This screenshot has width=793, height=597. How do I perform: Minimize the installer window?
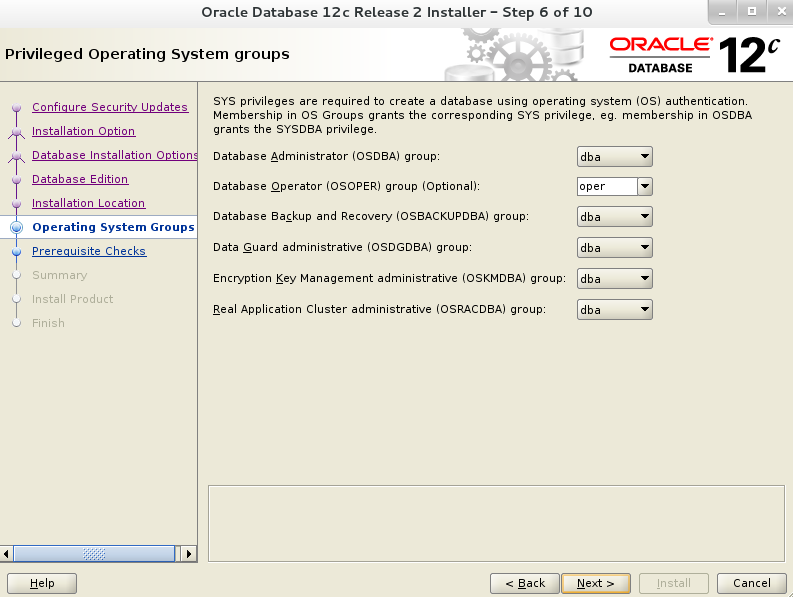click(x=722, y=12)
